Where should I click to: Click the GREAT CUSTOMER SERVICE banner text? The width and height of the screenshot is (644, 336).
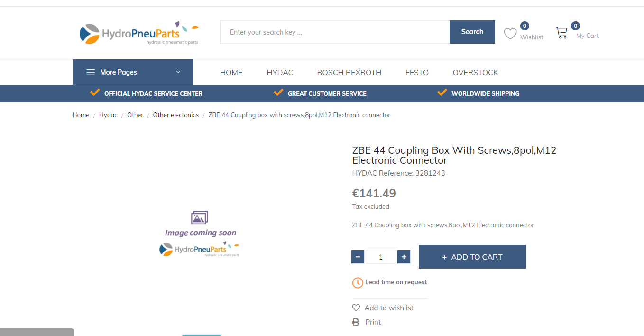click(327, 93)
